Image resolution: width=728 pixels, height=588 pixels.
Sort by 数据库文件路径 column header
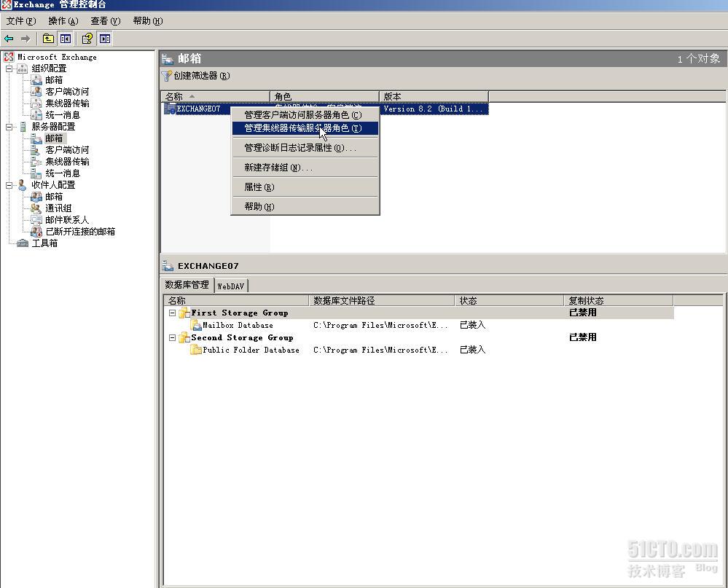(x=381, y=301)
